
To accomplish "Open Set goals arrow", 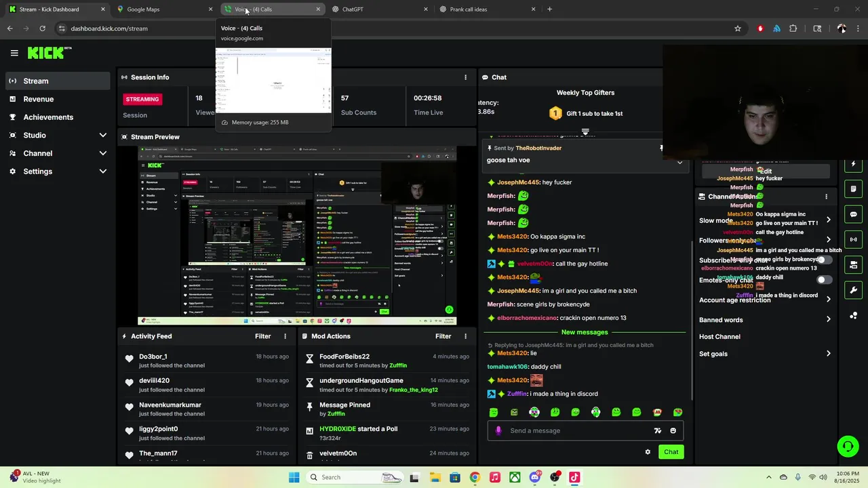I will point(828,353).
